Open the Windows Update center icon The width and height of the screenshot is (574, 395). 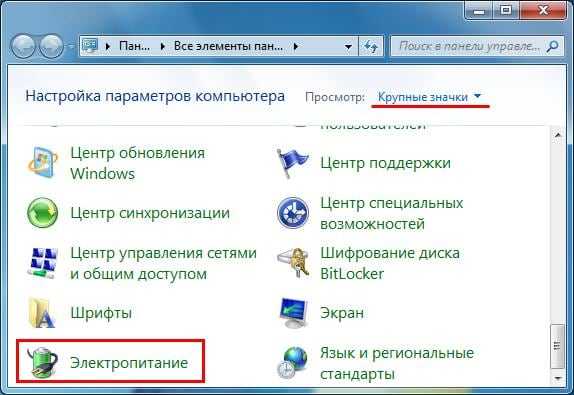coord(42,163)
